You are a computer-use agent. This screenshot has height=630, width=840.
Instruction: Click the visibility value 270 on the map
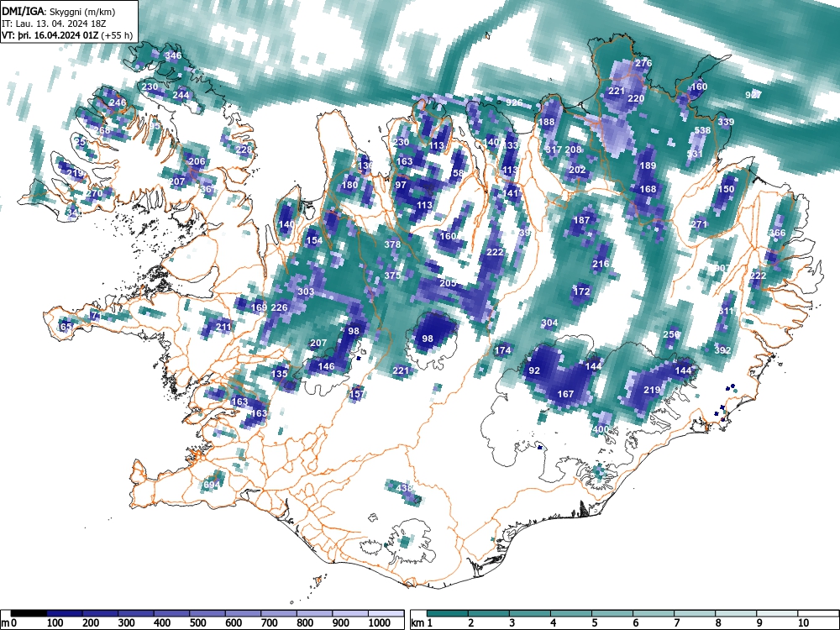point(94,193)
